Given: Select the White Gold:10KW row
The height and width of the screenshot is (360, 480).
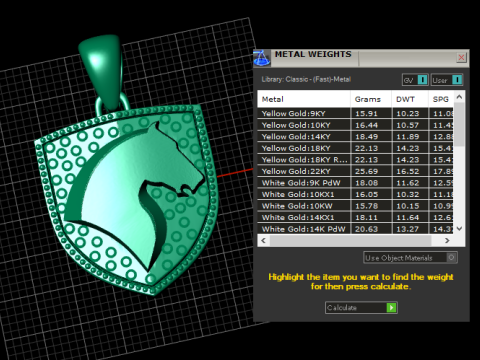Looking at the screenshot, I should (356, 206).
